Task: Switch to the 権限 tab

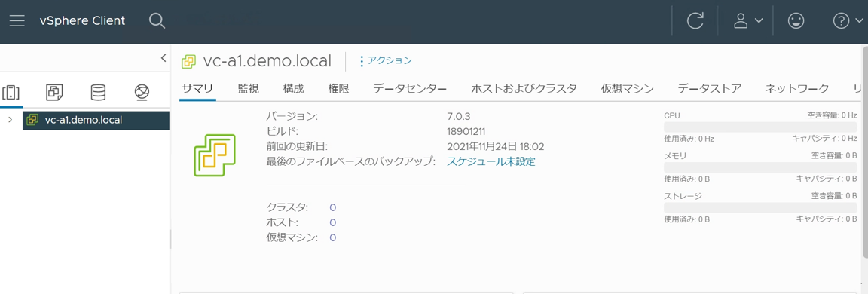Action: point(338,88)
